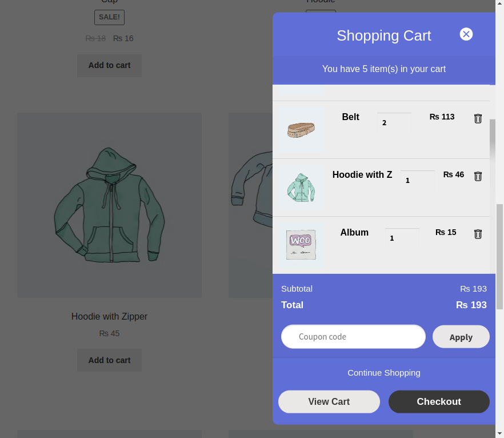504x438 pixels.
Task: Click the Coupon code input field
Action: (353, 336)
